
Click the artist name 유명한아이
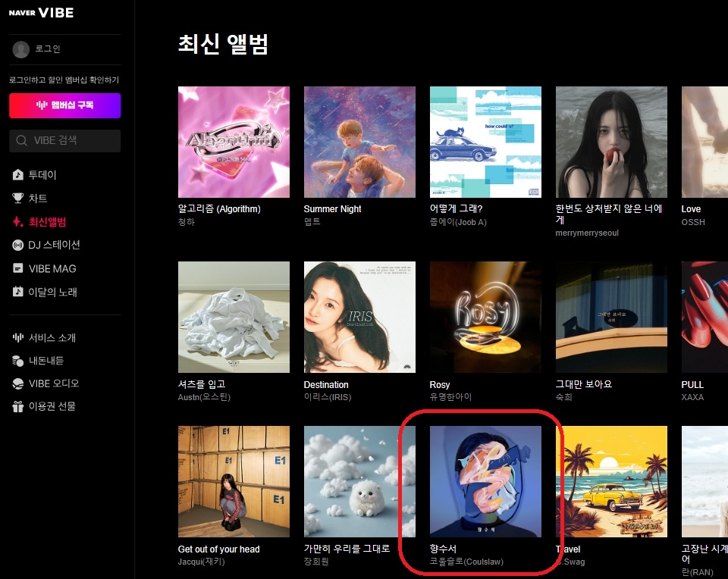pyautogui.click(x=450, y=397)
